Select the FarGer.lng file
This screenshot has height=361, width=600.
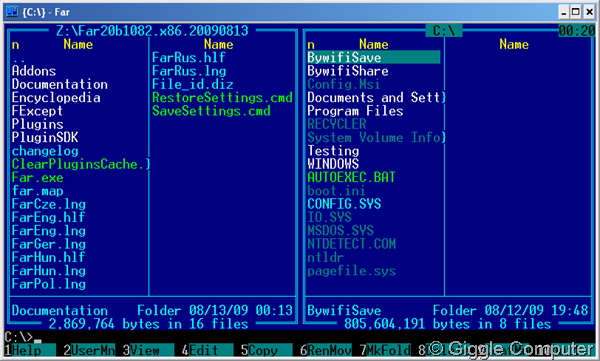pos(49,244)
